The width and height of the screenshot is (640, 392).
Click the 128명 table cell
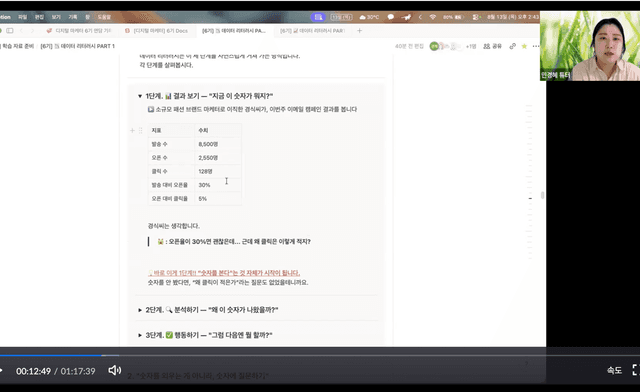point(218,172)
